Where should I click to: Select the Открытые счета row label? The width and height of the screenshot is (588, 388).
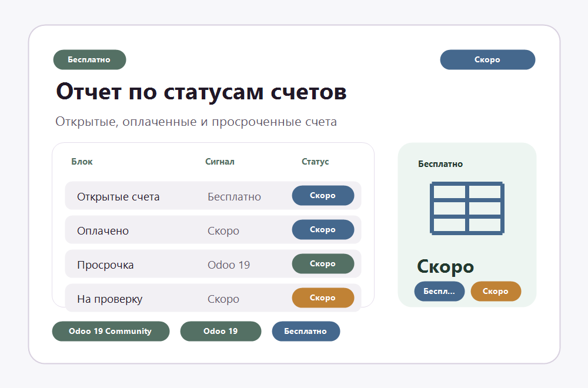[118, 197]
